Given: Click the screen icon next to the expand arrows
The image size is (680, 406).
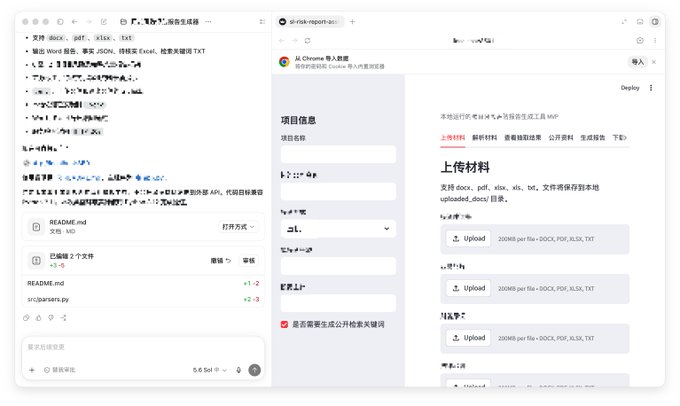Looking at the screenshot, I should click(640, 22).
